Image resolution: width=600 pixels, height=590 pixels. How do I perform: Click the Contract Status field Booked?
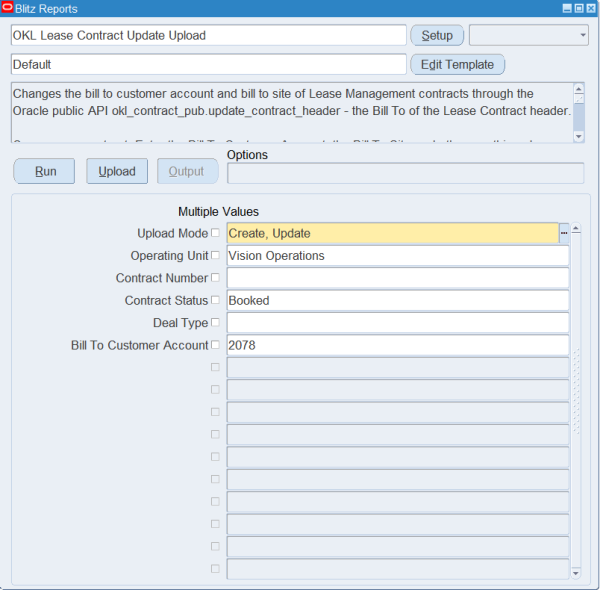398,300
